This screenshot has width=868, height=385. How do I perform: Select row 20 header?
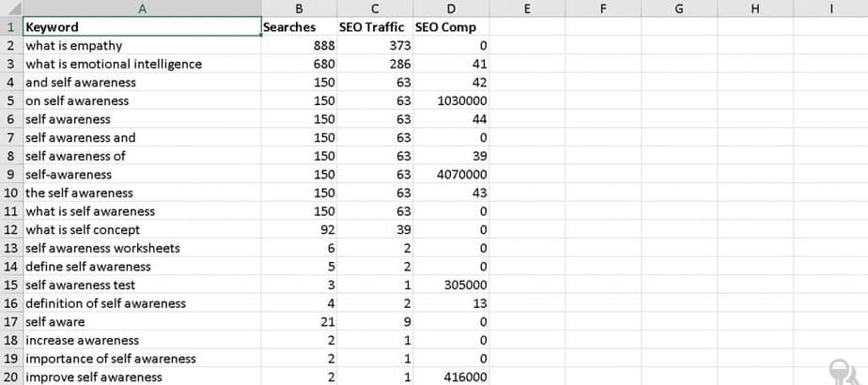click(11, 377)
